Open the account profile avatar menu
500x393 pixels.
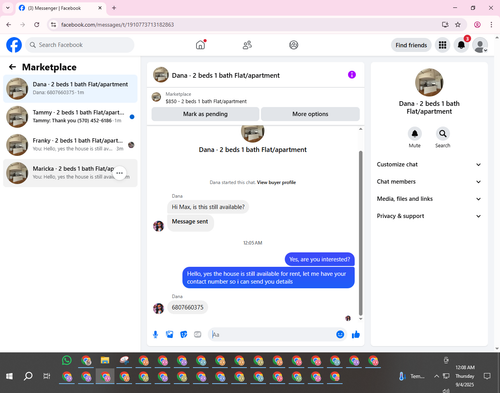(x=480, y=45)
